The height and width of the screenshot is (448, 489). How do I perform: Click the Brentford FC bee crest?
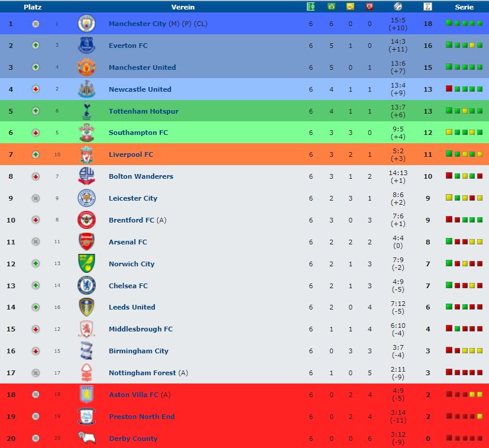point(86,220)
